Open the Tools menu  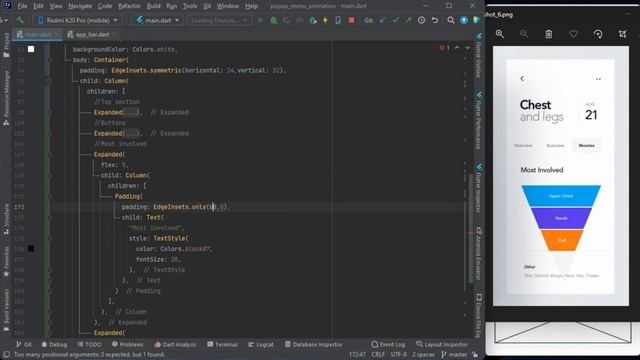point(190,6)
